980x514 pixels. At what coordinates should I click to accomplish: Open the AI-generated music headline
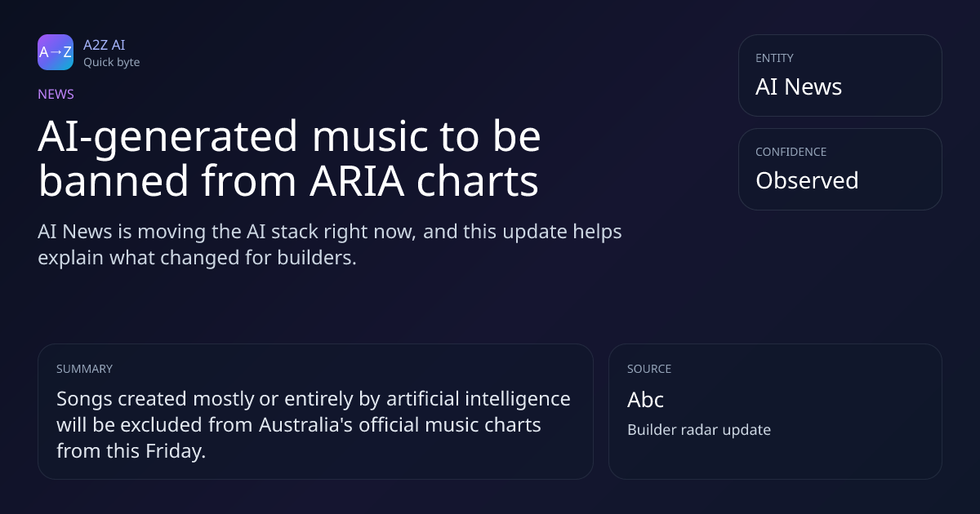click(289, 159)
